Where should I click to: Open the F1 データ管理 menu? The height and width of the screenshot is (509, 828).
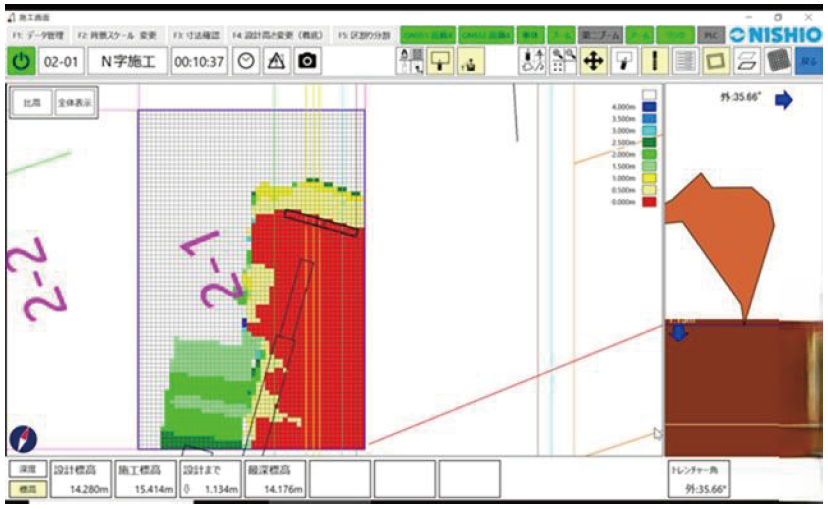[x=37, y=35]
